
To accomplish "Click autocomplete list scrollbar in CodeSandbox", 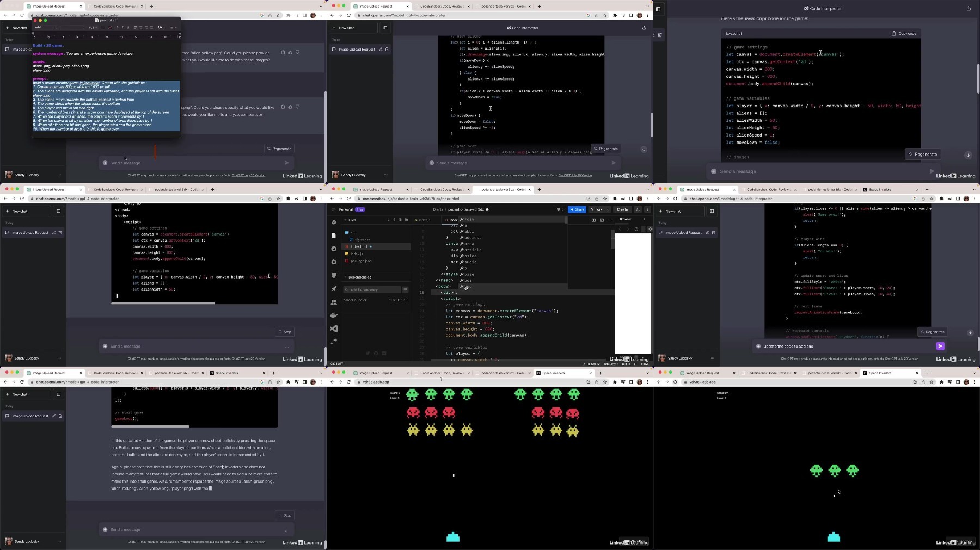I will coord(566,220).
